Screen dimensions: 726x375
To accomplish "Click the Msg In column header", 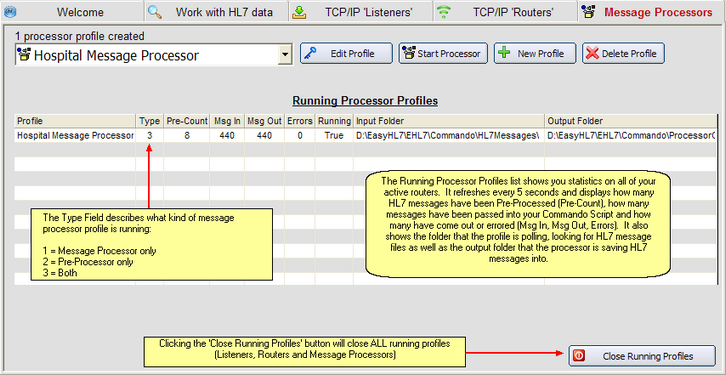I will 227,121.
